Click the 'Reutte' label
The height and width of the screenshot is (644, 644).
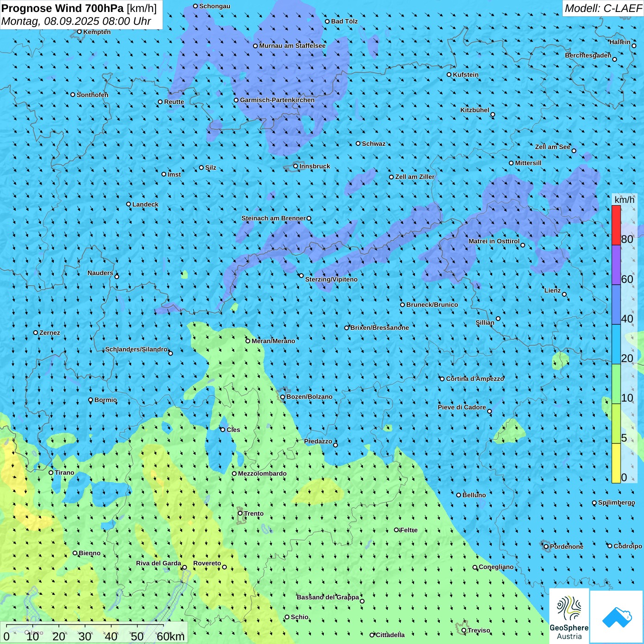174,102
